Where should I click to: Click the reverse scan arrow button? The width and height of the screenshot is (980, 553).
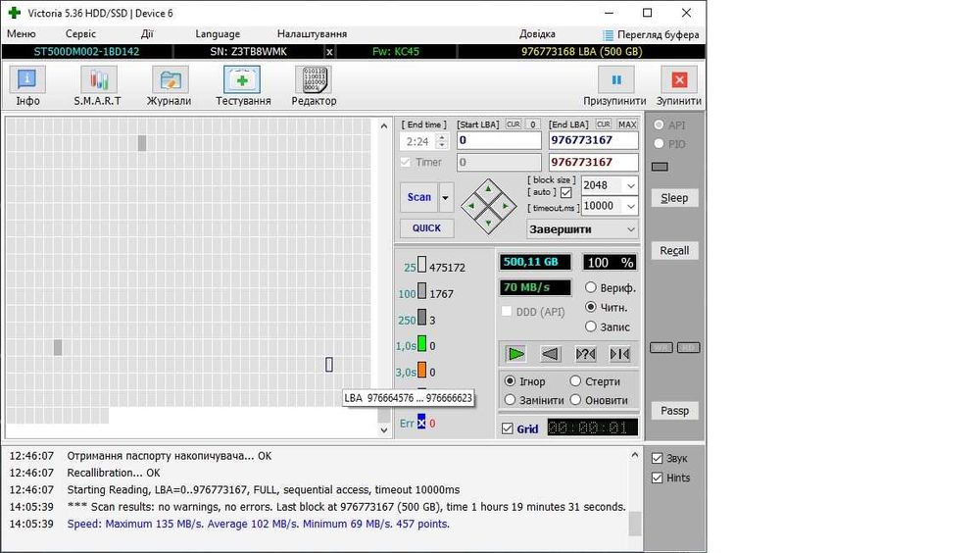tap(550, 354)
